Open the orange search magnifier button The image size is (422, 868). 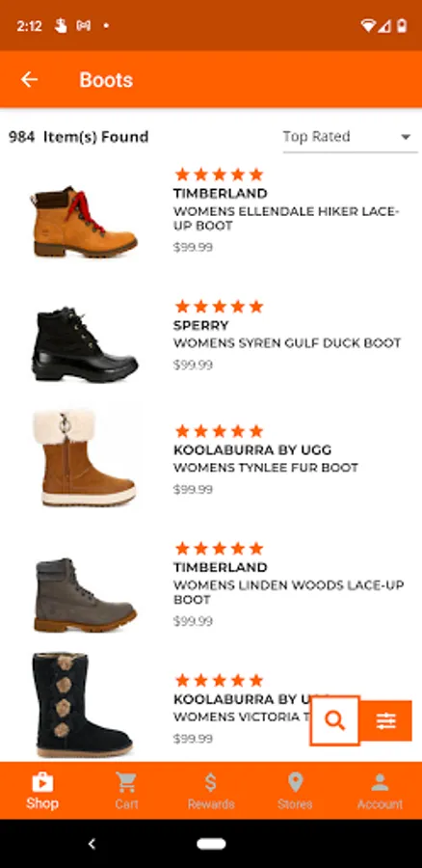335,720
